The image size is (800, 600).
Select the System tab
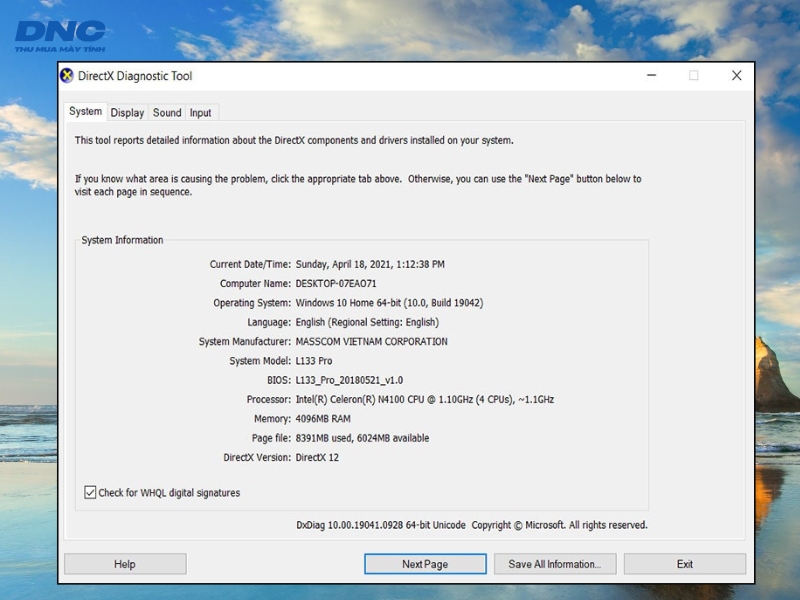[x=86, y=111]
